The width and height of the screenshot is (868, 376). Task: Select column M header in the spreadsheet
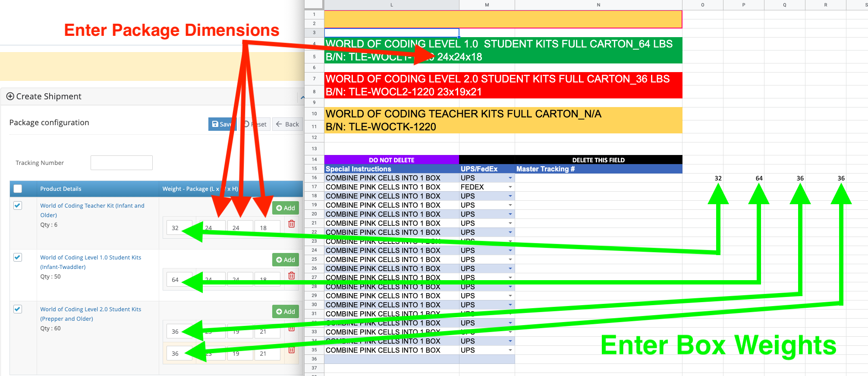click(487, 5)
